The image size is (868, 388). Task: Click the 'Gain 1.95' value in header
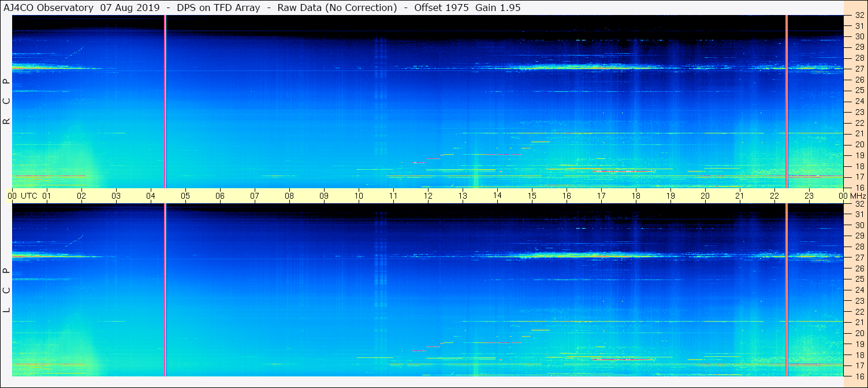498,8
